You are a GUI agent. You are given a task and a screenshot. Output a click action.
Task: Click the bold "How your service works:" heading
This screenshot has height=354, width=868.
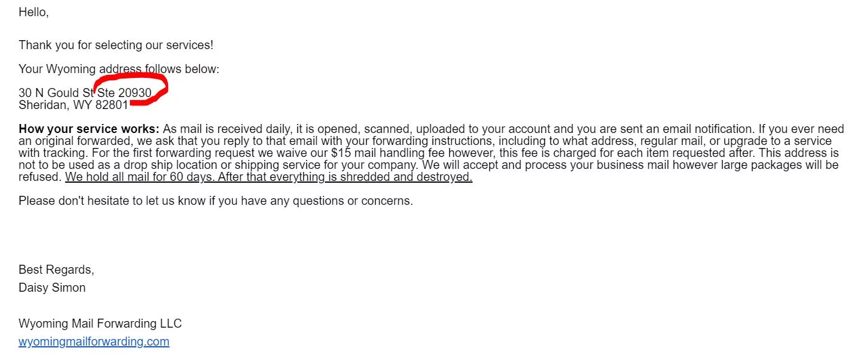click(89, 129)
